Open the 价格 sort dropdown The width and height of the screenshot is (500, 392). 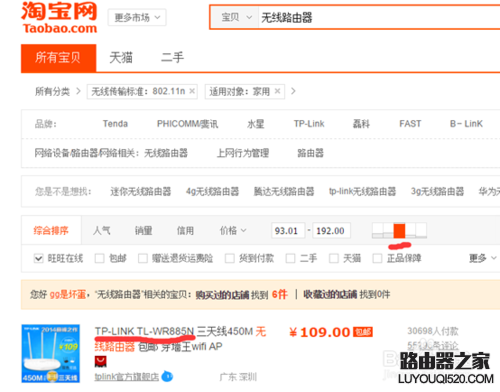(233, 230)
